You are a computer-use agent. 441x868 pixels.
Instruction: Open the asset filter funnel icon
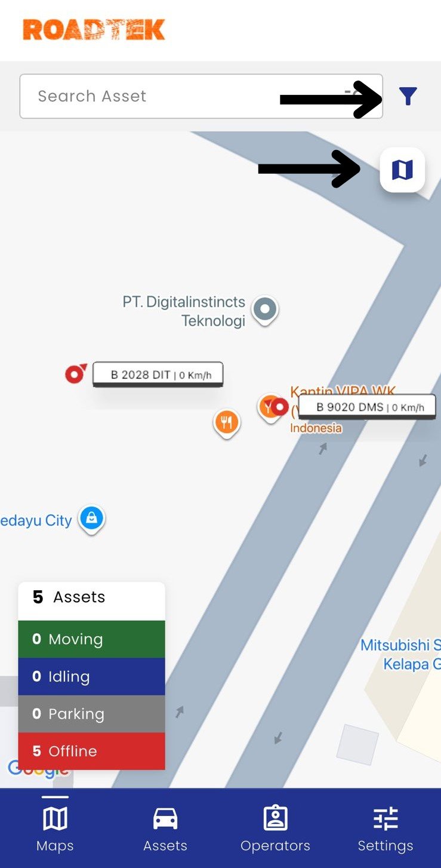pos(408,96)
